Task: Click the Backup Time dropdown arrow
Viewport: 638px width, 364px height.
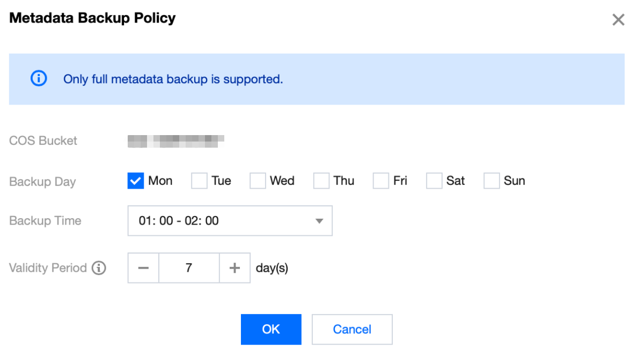Action: coord(319,221)
